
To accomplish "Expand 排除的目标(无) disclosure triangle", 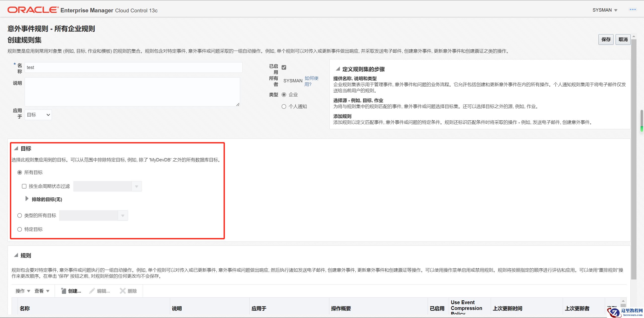I will click(27, 199).
